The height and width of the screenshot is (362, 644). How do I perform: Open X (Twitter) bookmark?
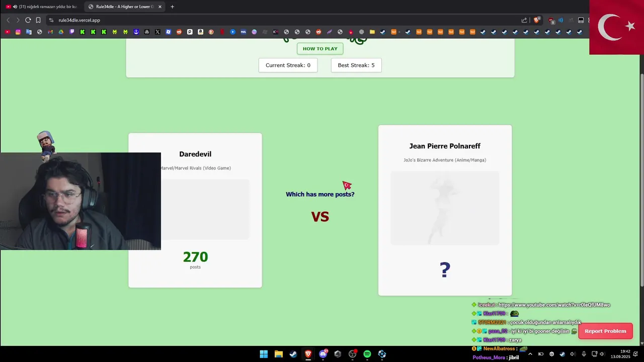(x=157, y=32)
